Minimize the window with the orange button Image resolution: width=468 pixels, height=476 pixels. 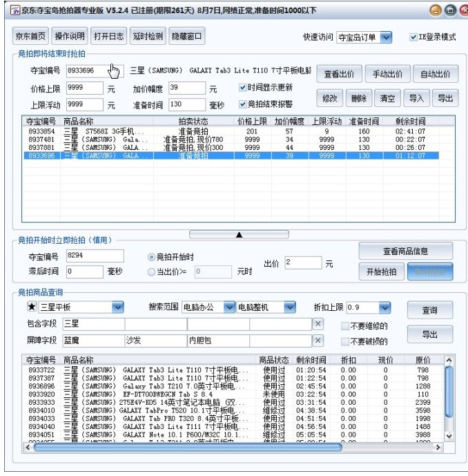[x=436, y=10]
